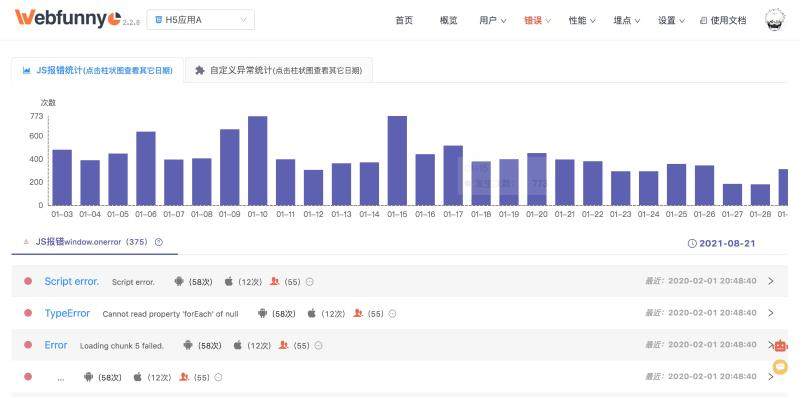This screenshot has width=800, height=397.
Task: Click the Apple icon in Script error row
Action: (229, 281)
